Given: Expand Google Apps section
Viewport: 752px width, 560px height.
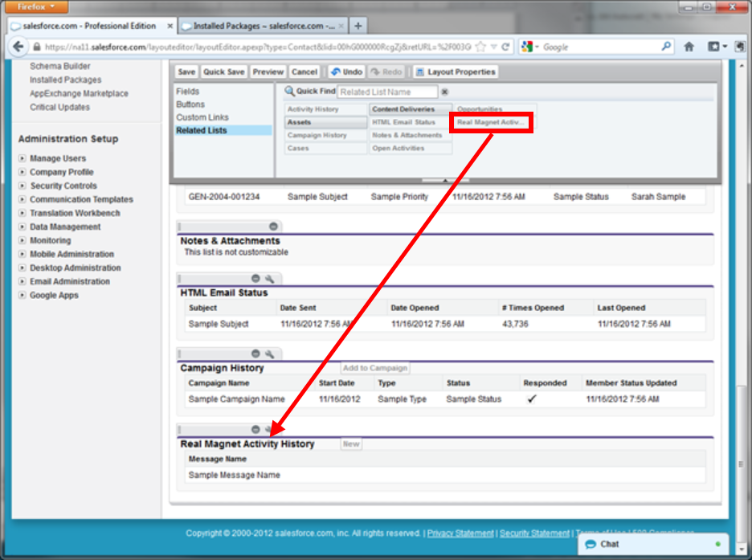Looking at the screenshot, I should [x=22, y=295].
